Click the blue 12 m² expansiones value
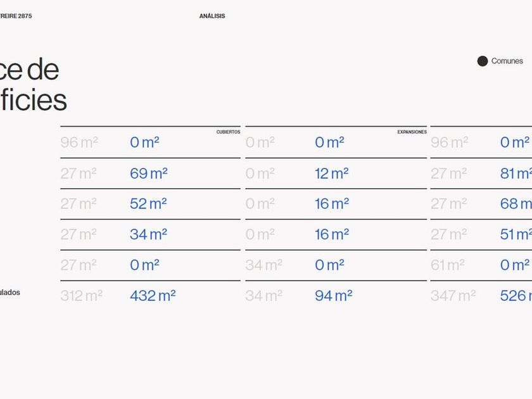Viewport: 532px width, 399px height. [x=332, y=173]
